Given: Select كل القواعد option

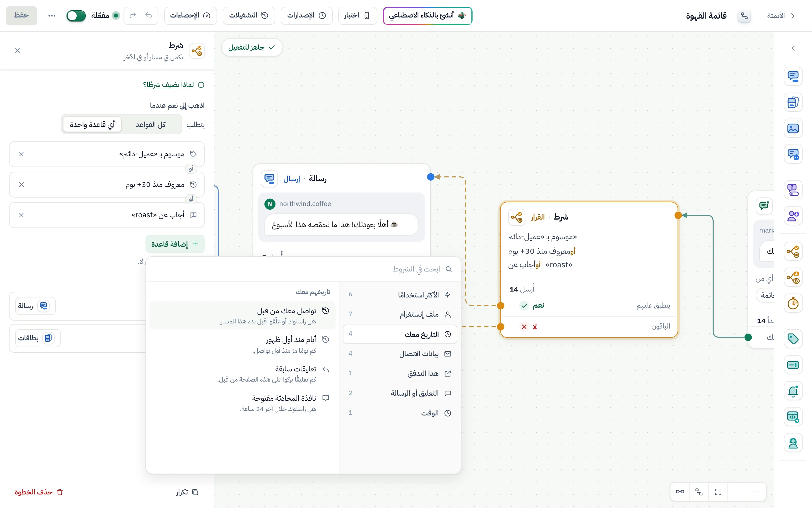Looking at the screenshot, I should [151, 125].
